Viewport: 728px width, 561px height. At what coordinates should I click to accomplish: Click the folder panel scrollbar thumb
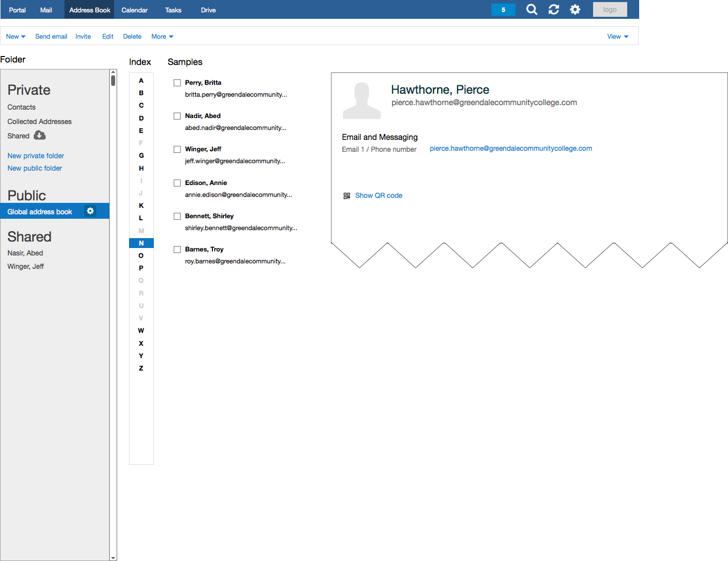[x=113, y=80]
